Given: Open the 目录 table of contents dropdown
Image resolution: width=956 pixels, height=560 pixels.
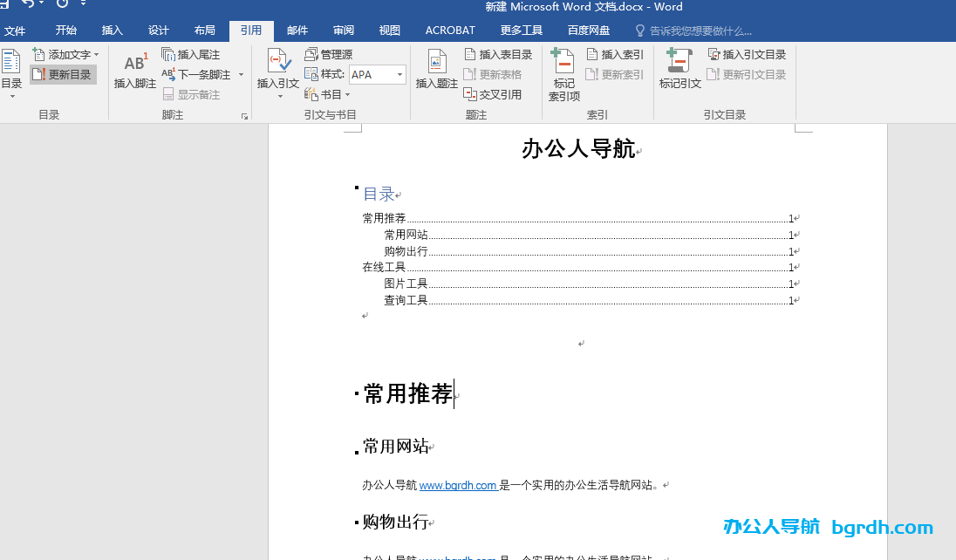Looking at the screenshot, I should pos(10,74).
